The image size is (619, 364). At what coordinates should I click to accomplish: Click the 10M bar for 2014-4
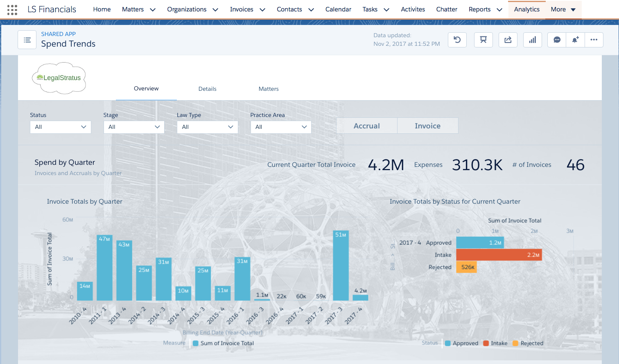pyautogui.click(x=183, y=294)
